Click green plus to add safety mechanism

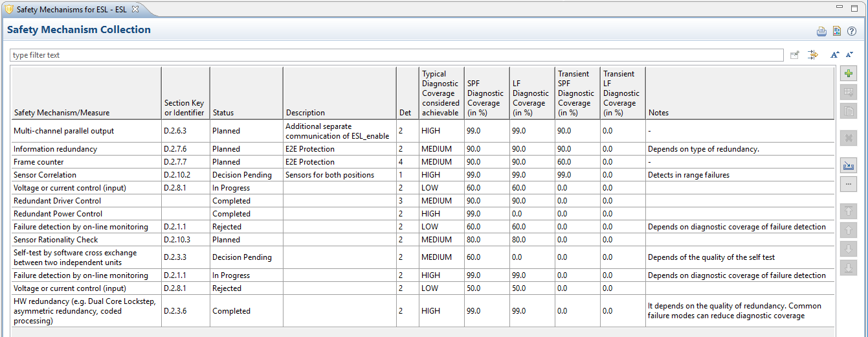point(849,74)
